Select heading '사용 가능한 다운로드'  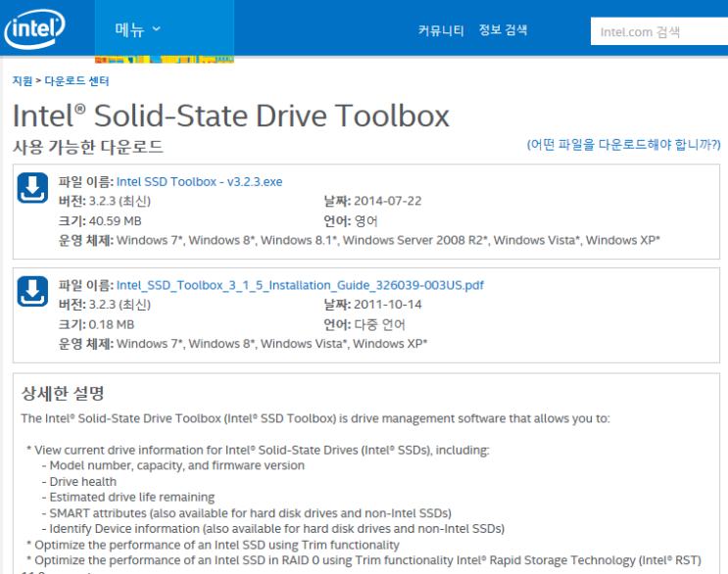pos(88,147)
